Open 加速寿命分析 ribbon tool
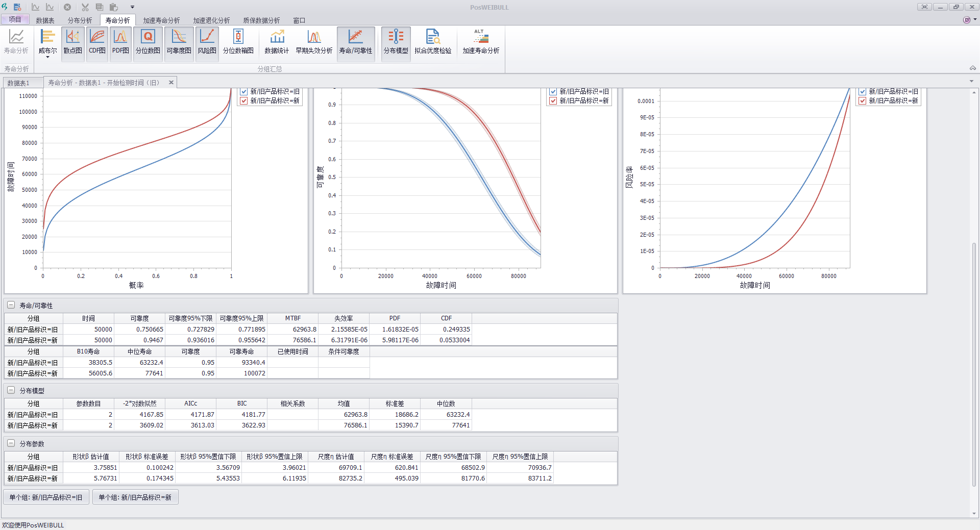This screenshot has width=980, height=530. point(481,44)
